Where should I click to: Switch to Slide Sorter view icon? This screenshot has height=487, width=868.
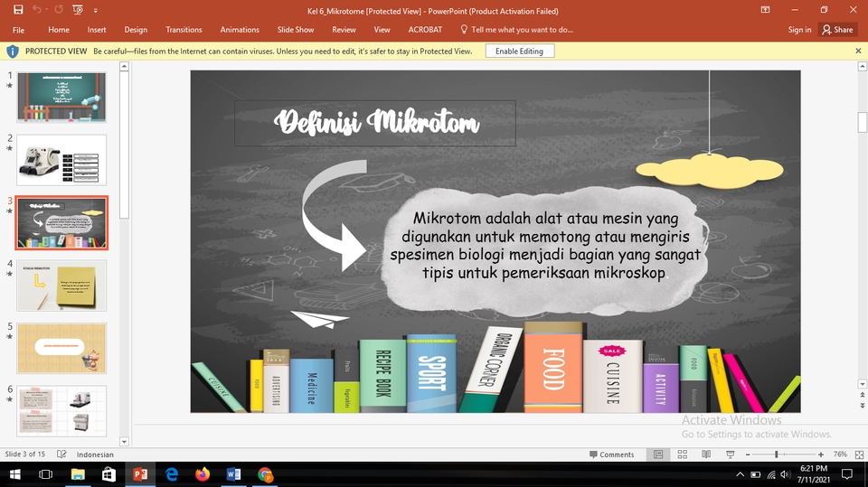coord(683,454)
